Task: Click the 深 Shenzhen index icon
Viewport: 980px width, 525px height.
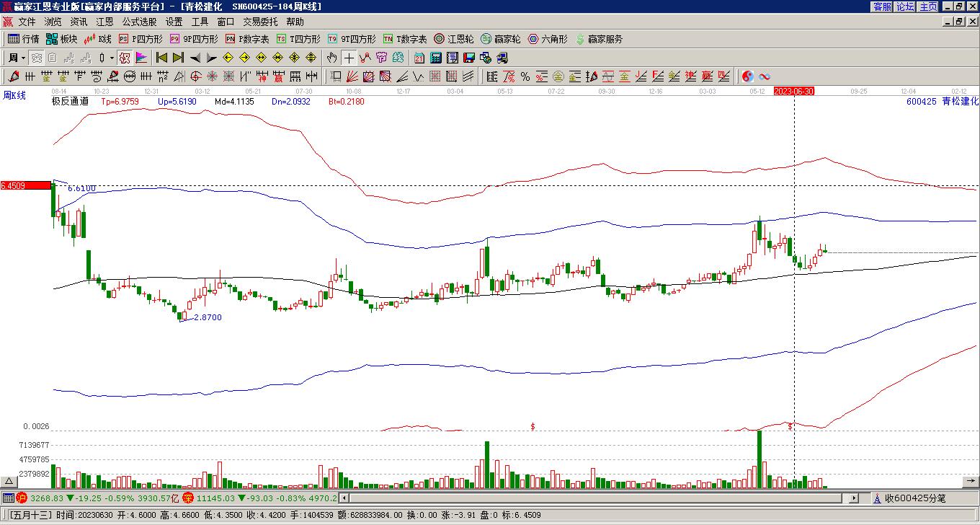Action: coord(187,498)
